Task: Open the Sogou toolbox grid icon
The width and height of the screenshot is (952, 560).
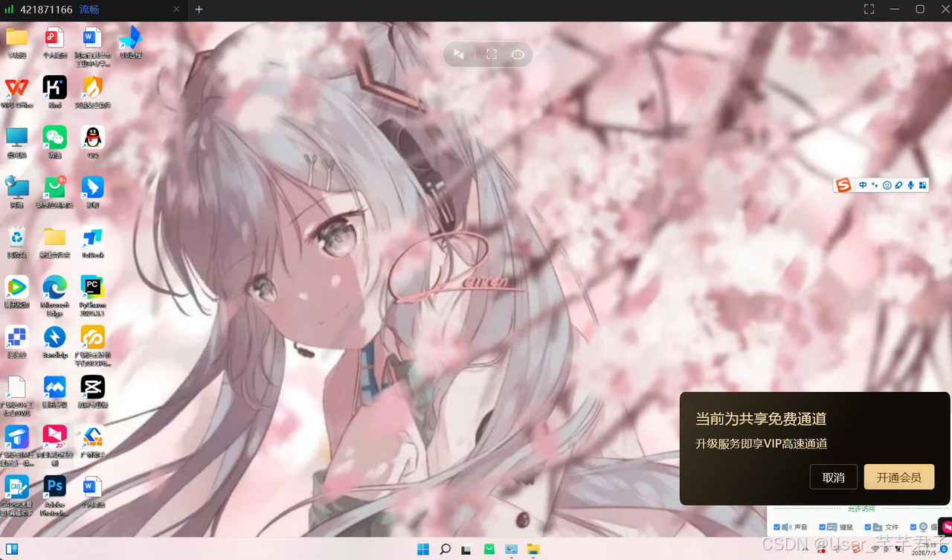Action: [x=922, y=185]
